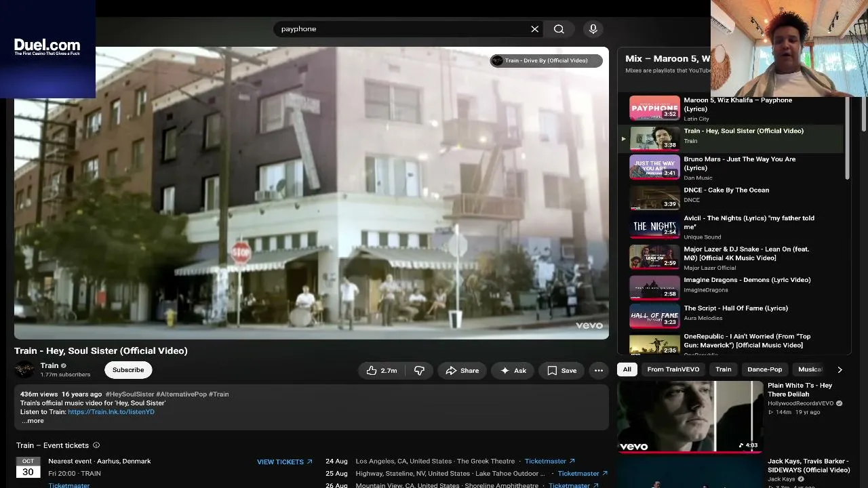Viewport: 868px width, 488px height.
Task: Select the Train filter chip
Action: (724, 369)
